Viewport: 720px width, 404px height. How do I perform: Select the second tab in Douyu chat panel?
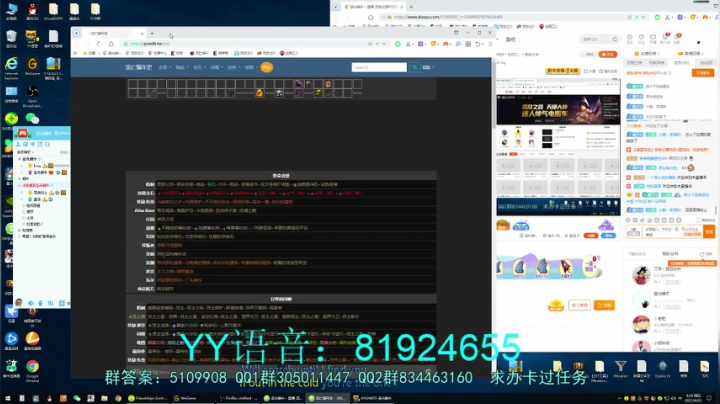[658, 62]
